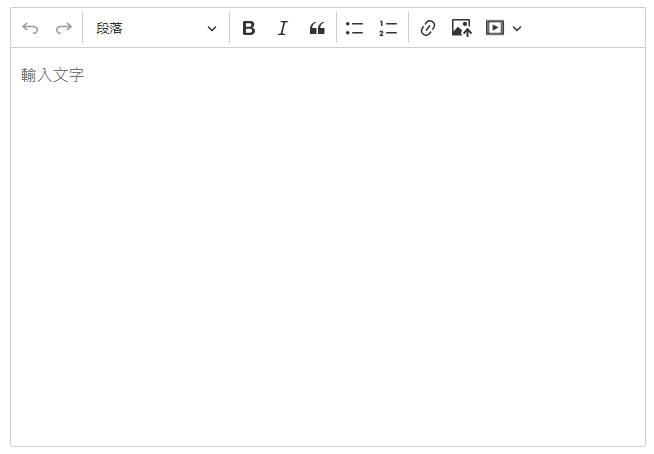Toggle bold formatting

click(x=249, y=28)
